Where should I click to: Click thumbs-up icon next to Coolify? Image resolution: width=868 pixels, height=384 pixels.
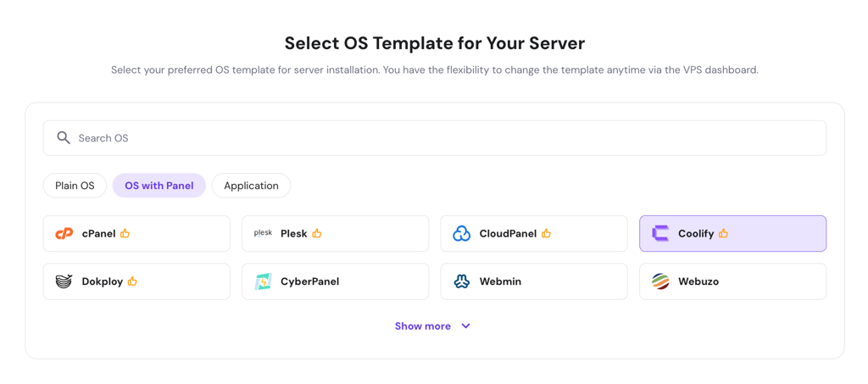724,233
